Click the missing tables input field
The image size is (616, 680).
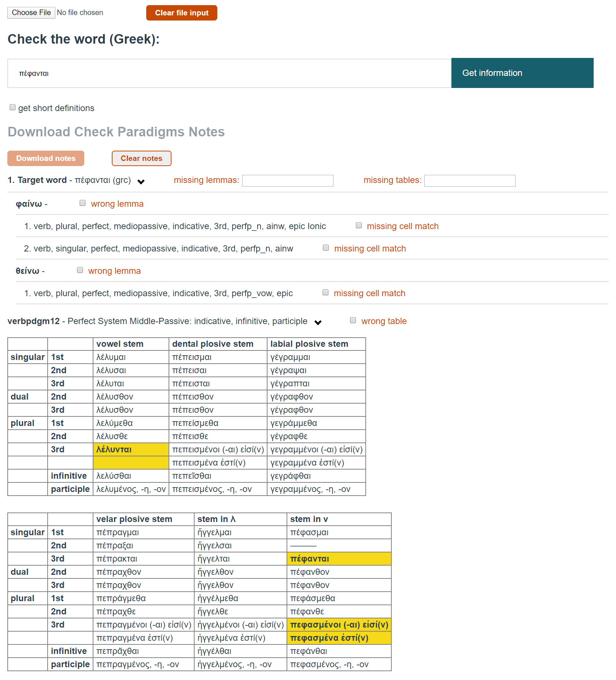pyautogui.click(x=469, y=180)
